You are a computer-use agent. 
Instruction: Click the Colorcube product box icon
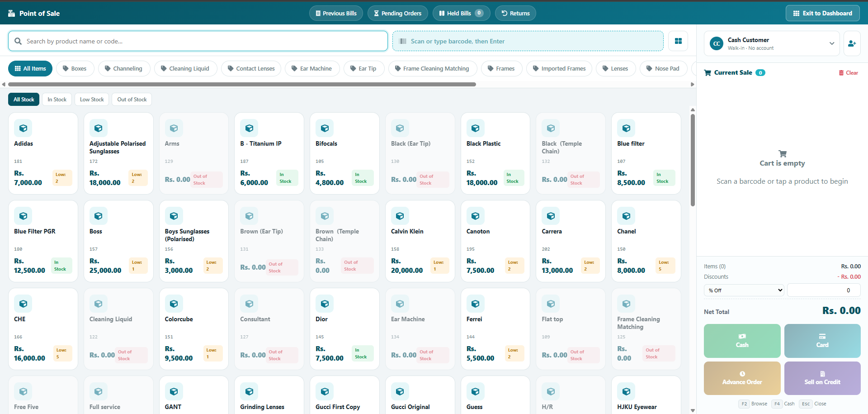point(174,304)
